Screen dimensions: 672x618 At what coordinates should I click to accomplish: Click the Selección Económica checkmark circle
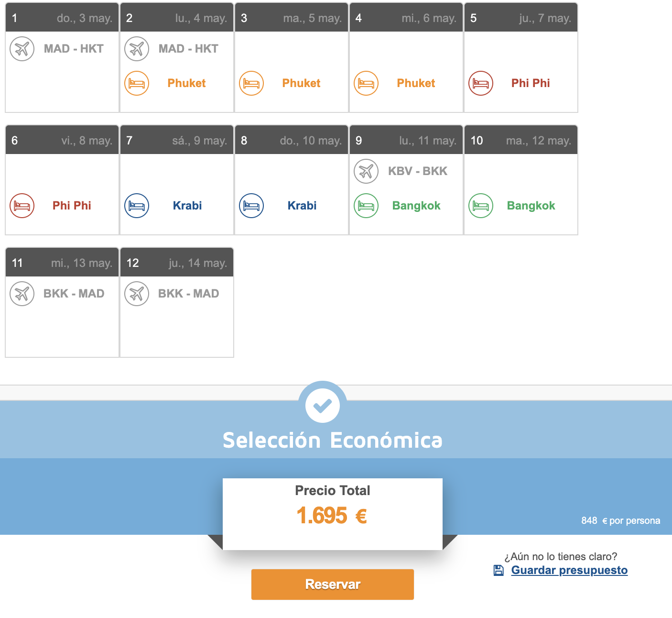pyautogui.click(x=323, y=406)
